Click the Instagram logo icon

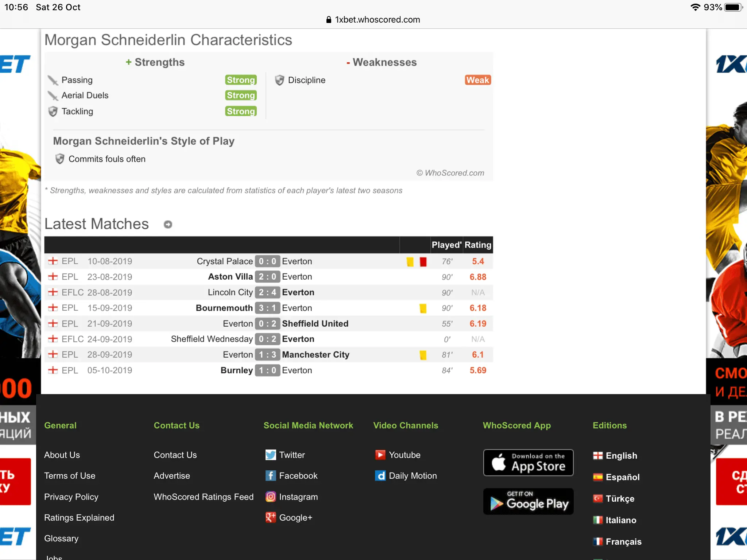[x=270, y=497]
